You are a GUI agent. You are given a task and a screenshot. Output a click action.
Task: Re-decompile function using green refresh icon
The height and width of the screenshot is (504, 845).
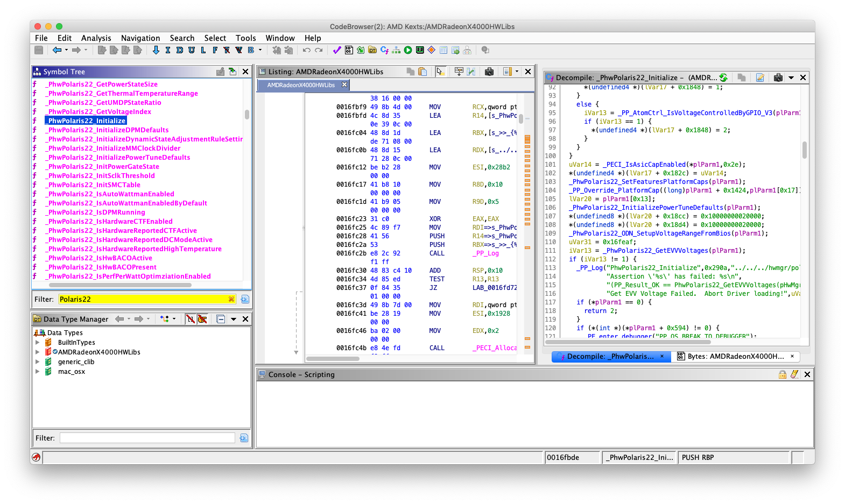pos(723,77)
